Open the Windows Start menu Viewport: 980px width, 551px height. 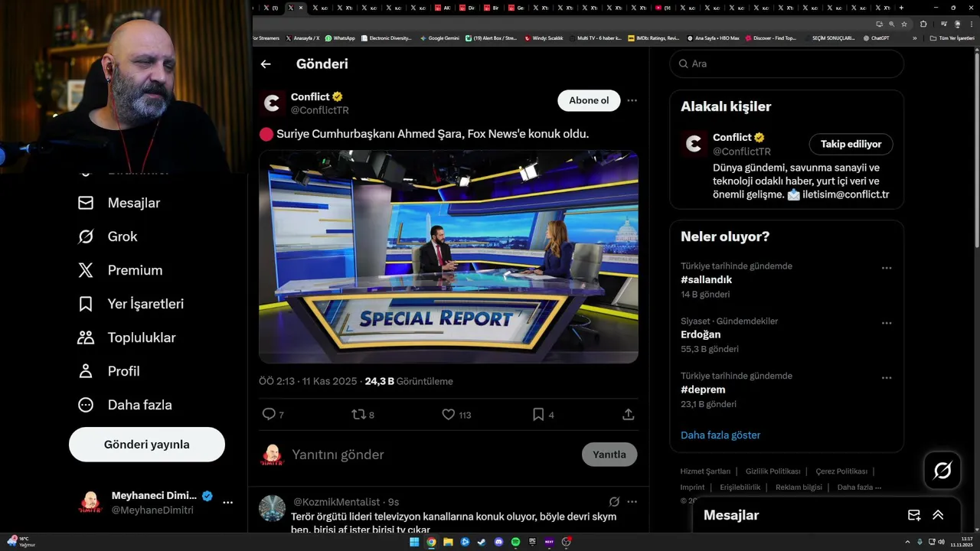pyautogui.click(x=414, y=542)
